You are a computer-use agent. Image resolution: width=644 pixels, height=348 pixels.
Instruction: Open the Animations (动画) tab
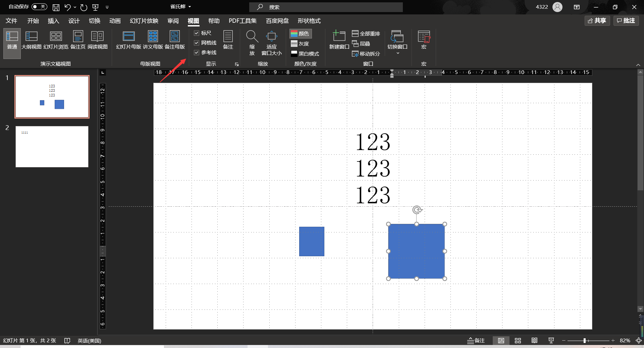click(x=115, y=21)
